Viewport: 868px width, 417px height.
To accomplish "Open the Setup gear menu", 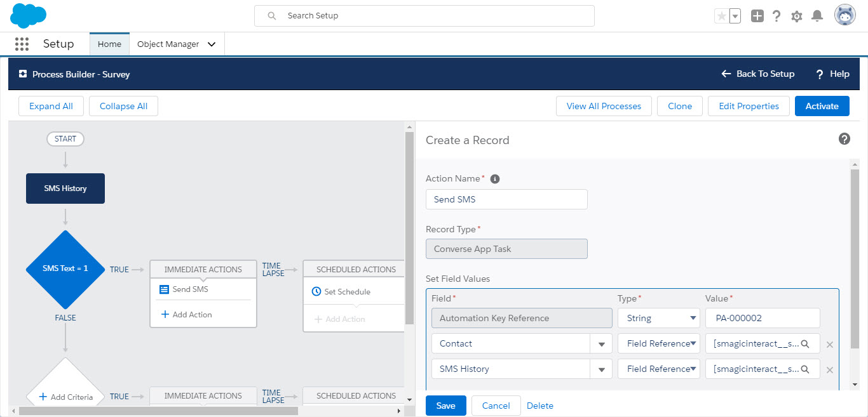I will [797, 17].
